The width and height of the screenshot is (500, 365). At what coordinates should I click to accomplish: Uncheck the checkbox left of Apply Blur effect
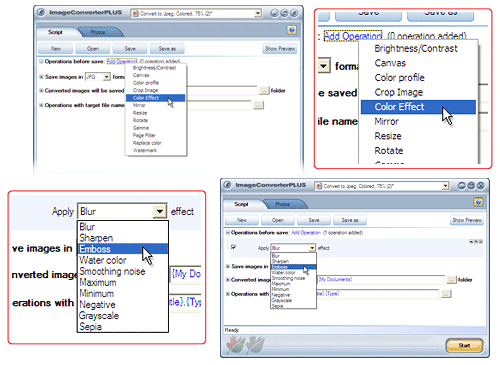(233, 247)
